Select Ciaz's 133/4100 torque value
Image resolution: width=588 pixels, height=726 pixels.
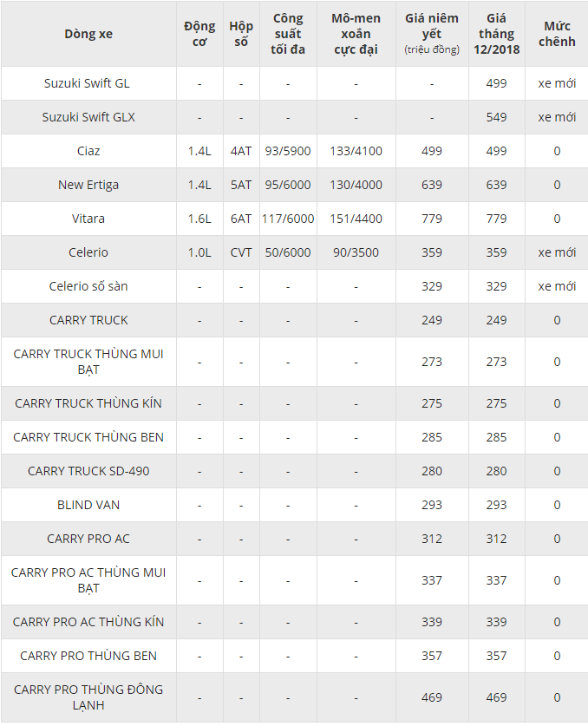coord(356,151)
